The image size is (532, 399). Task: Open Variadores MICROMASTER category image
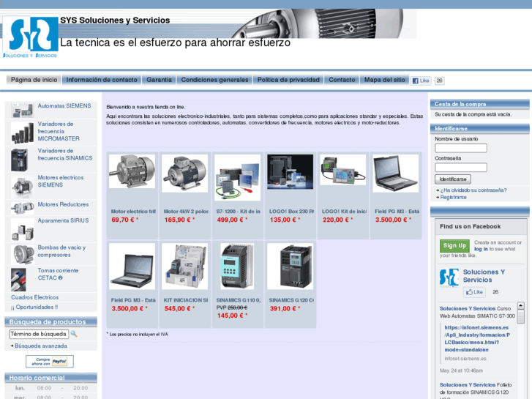point(23,133)
